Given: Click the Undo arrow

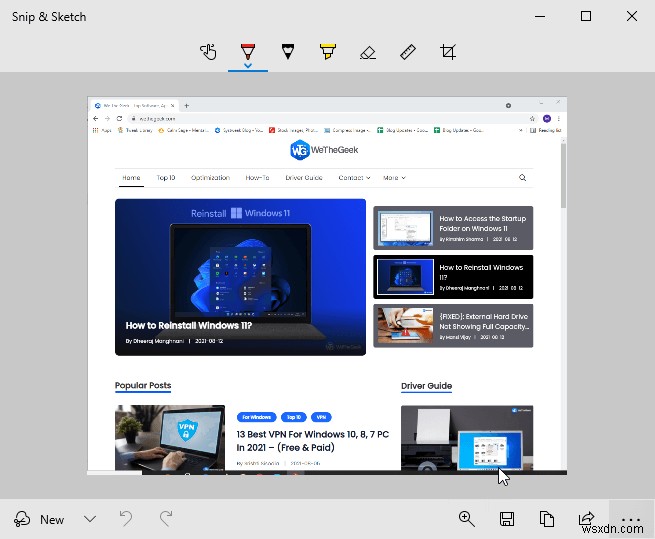Looking at the screenshot, I should 126,519.
